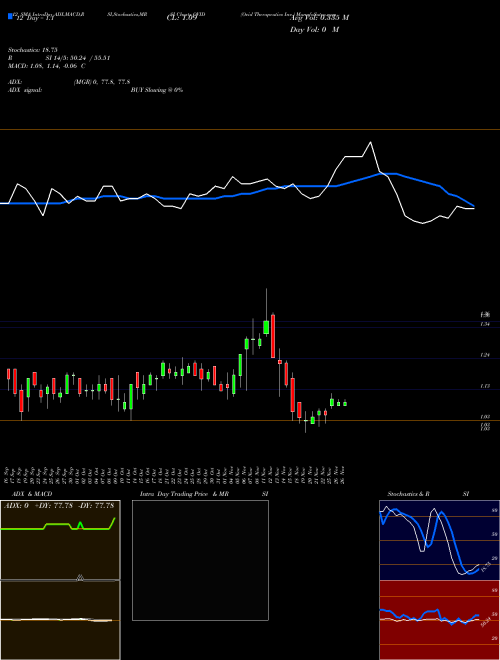Click the '1.34' price axis label
Screen dimensions: 500x660
click(x=485, y=324)
